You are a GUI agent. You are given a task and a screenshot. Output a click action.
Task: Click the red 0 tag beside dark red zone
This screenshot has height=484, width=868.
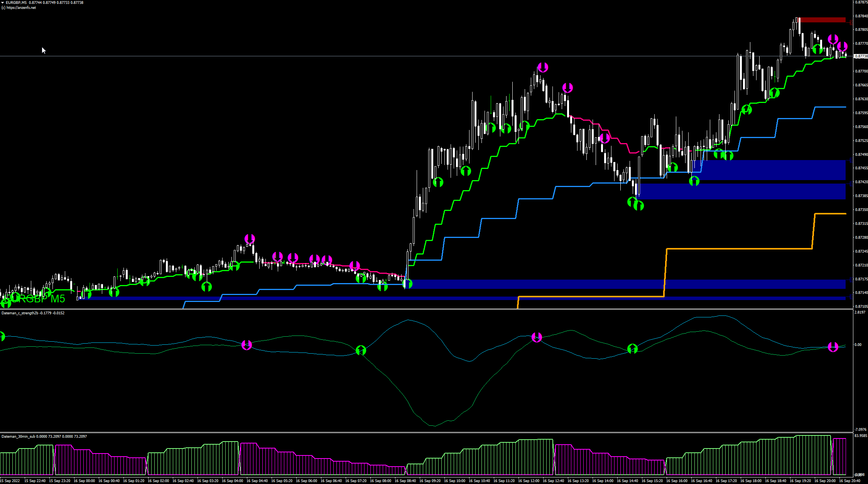click(851, 23)
